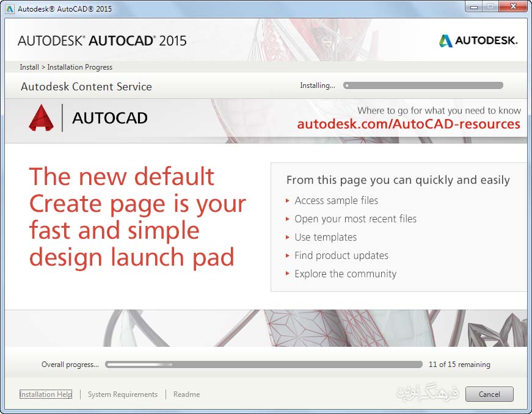Click 'Access sample files' bullet text
The width and height of the screenshot is (532, 414).
[x=336, y=200]
